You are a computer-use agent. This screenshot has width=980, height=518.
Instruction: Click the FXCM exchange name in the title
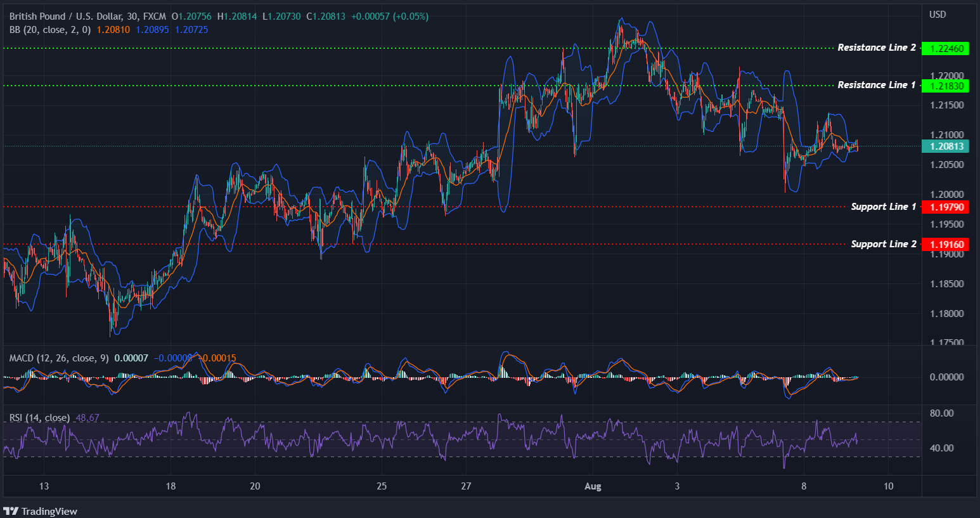[x=156, y=17]
